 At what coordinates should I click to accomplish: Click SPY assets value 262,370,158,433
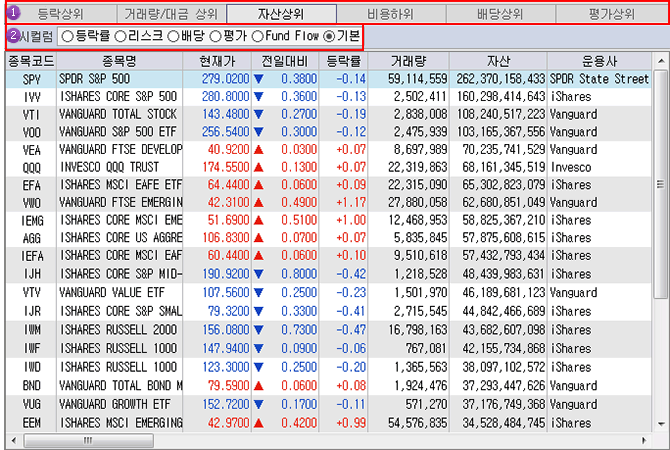tap(501, 79)
